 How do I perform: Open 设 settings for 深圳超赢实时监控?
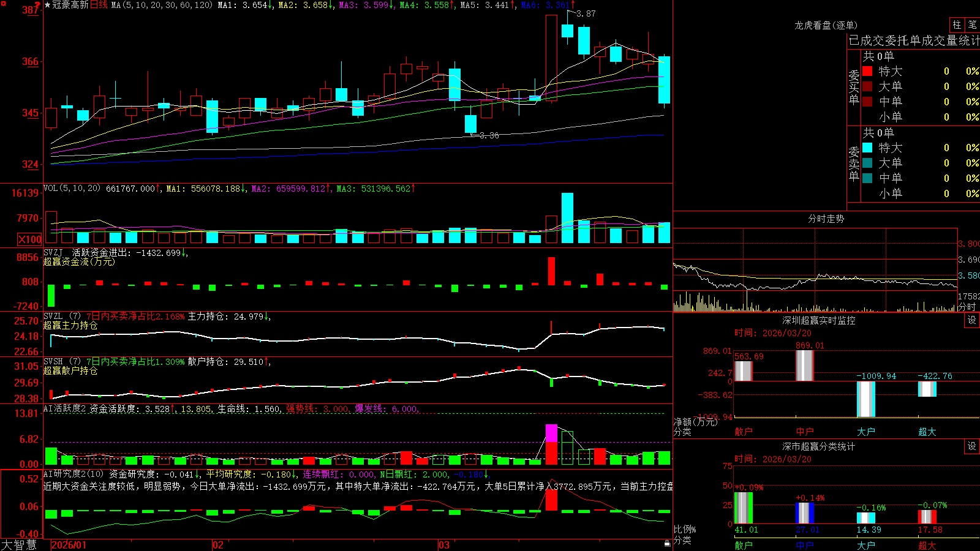click(972, 320)
